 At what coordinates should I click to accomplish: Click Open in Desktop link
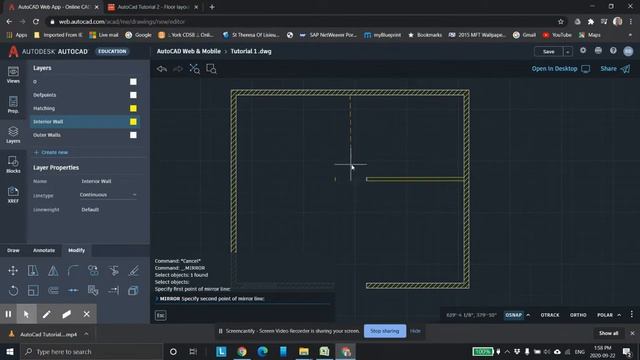pos(560,69)
